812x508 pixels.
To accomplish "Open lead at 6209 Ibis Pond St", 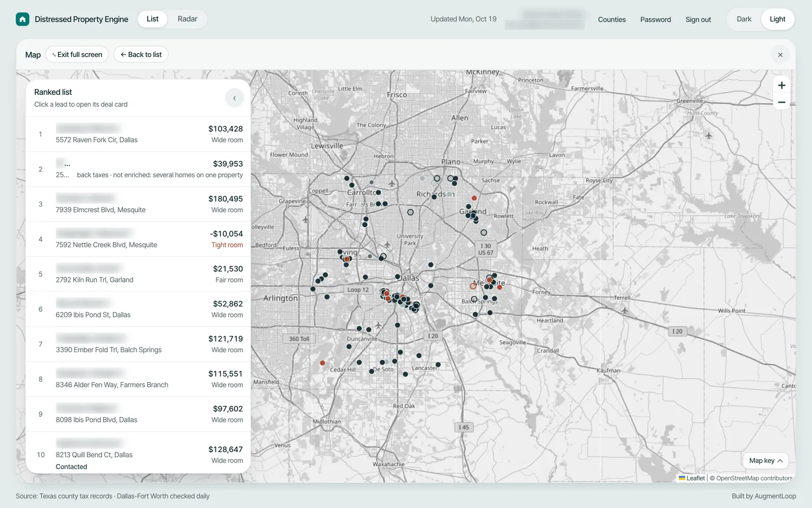I will point(138,309).
